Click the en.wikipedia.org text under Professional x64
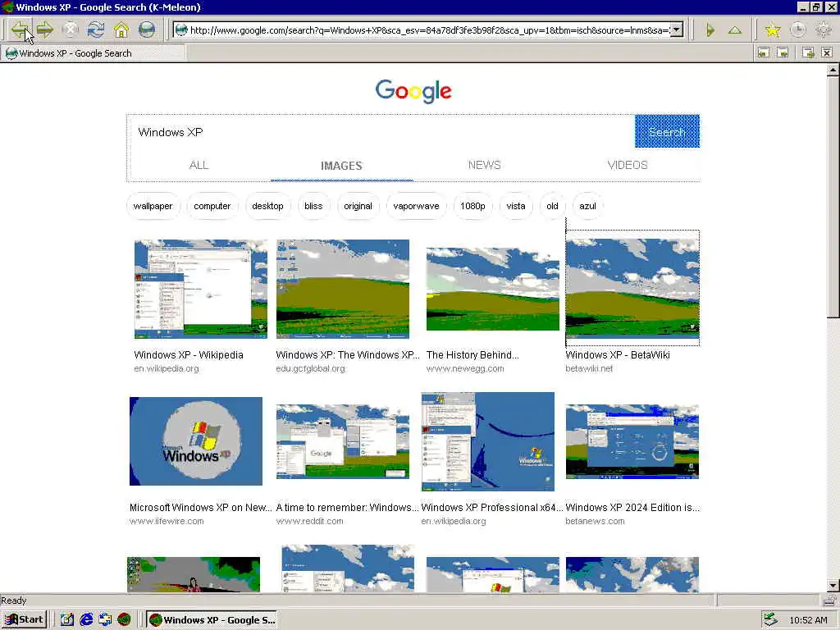The width and height of the screenshot is (840, 630). point(454,521)
